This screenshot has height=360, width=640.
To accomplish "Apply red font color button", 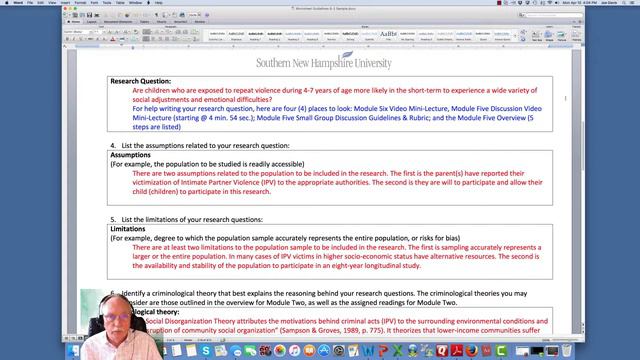I will pos(113,39).
